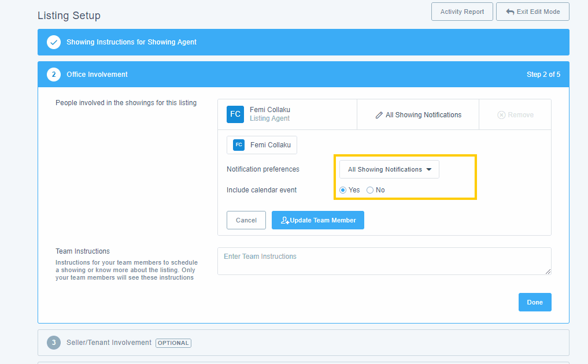Click the pencil icon beside All Showing Notifications
Screen dimensions: 588x364
[379, 115]
